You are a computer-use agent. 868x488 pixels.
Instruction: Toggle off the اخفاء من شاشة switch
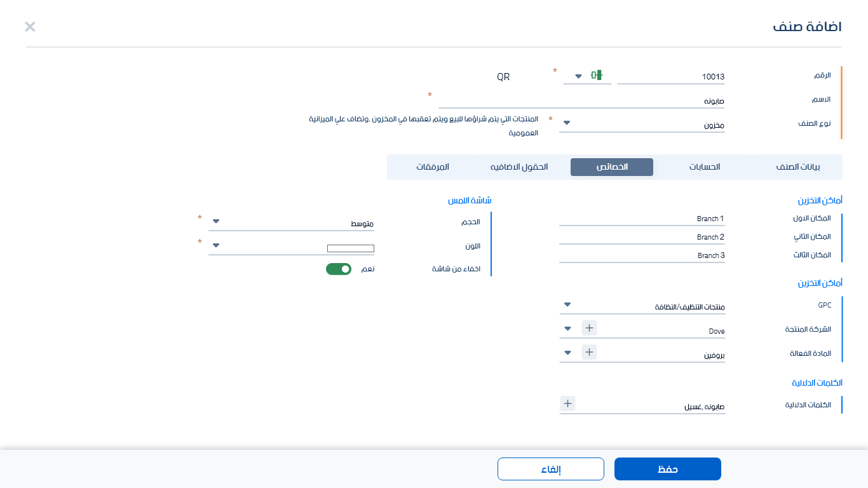339,269
